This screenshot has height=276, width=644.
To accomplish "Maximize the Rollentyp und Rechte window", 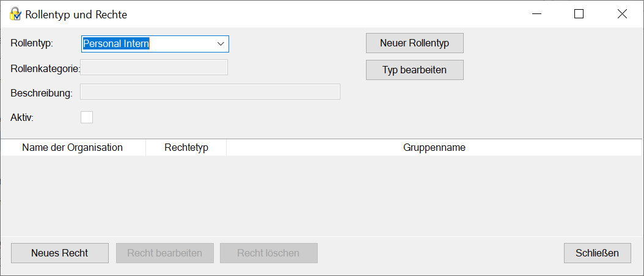I will (579, 14).
